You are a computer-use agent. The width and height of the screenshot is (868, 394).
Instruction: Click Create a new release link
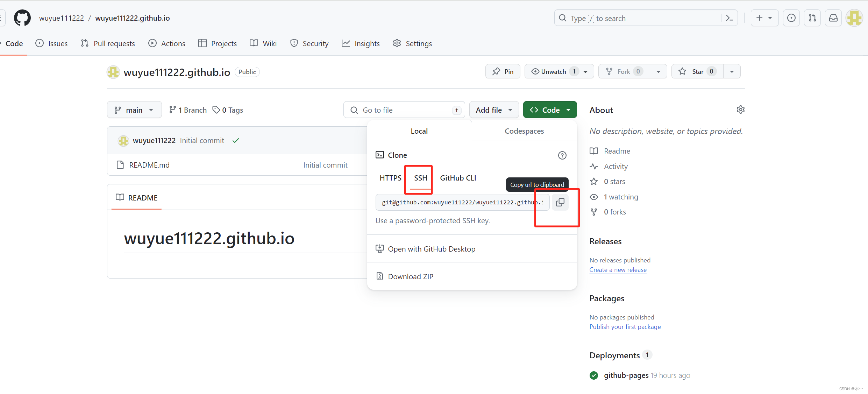[x=618, y=270]
